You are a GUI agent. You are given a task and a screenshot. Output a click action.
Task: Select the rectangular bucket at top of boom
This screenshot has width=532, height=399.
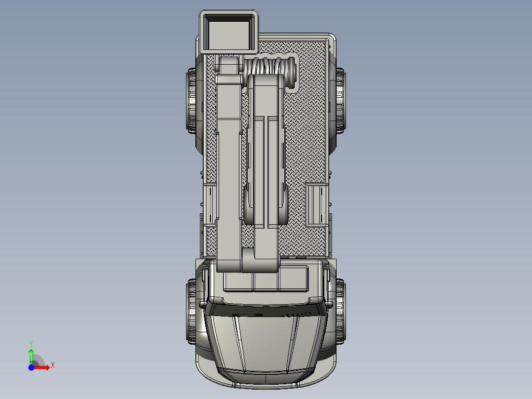229,32
